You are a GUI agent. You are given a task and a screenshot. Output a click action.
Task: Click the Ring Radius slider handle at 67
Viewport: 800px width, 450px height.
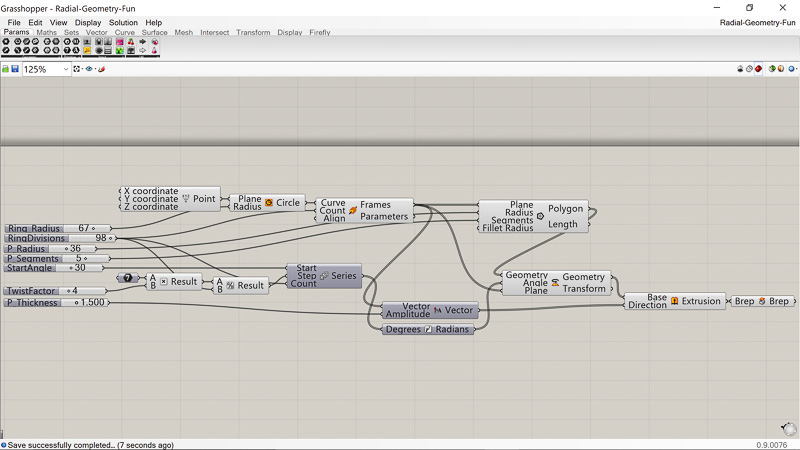93,229
